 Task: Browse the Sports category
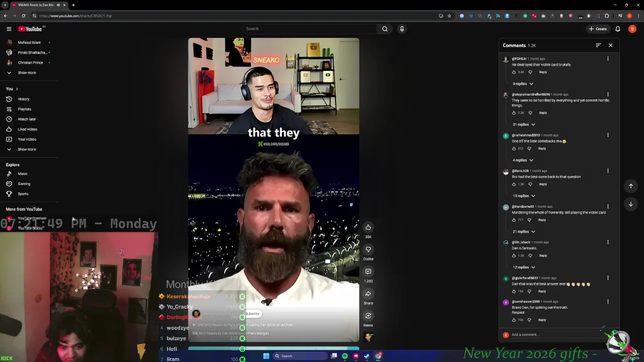[x=23, y=194]
